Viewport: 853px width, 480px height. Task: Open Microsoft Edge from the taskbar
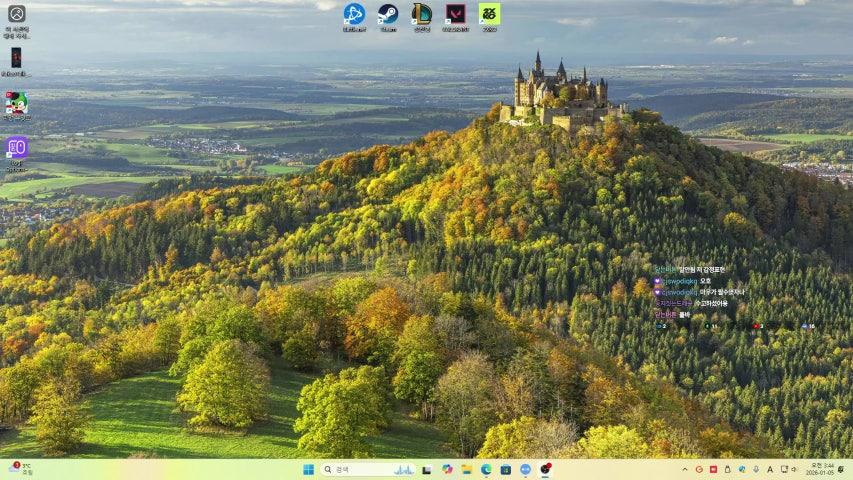(x=486, y=469)
